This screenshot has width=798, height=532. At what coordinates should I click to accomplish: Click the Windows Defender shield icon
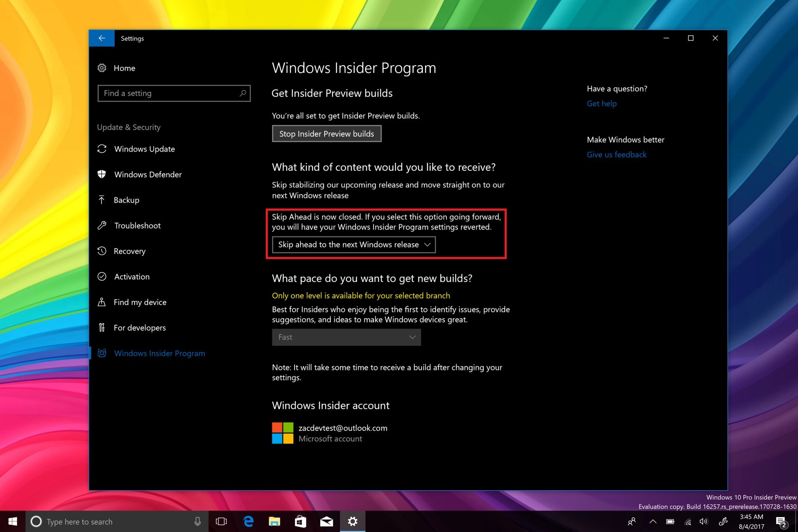tap(102, 174)
